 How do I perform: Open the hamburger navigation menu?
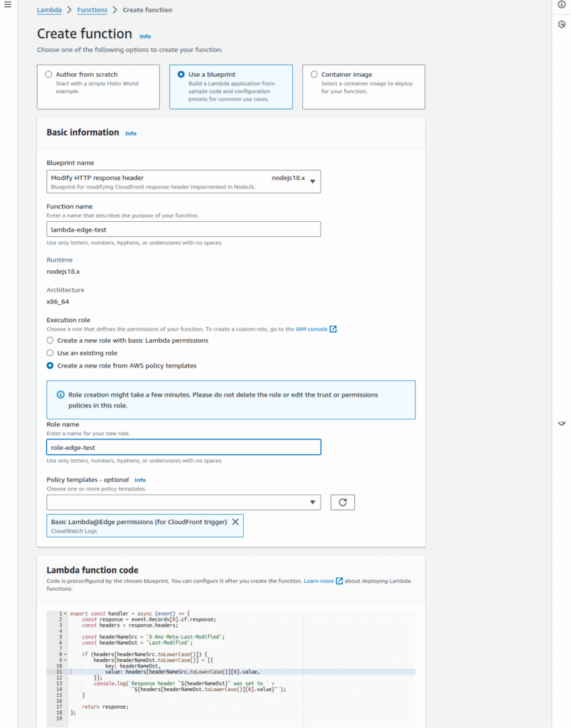coord(8,5)
